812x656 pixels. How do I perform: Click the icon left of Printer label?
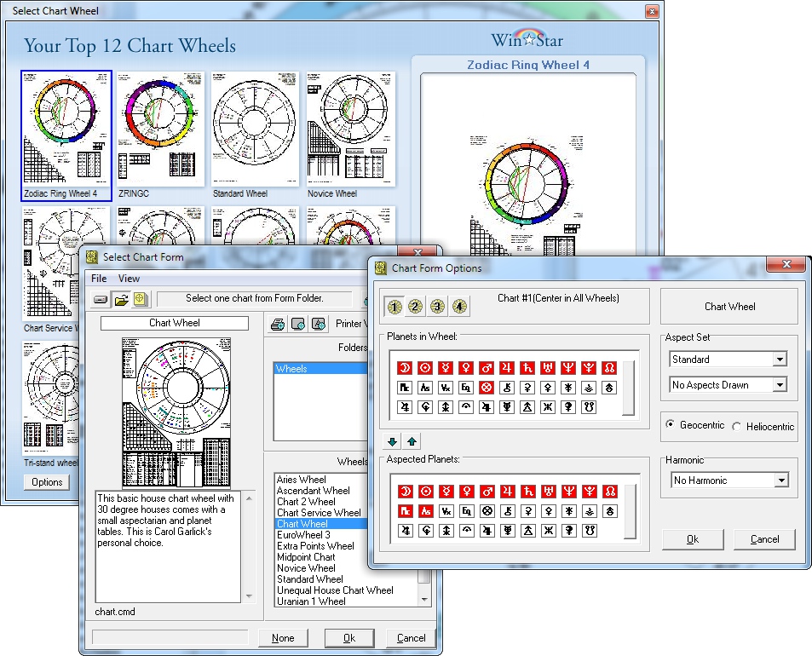[319, 325]
